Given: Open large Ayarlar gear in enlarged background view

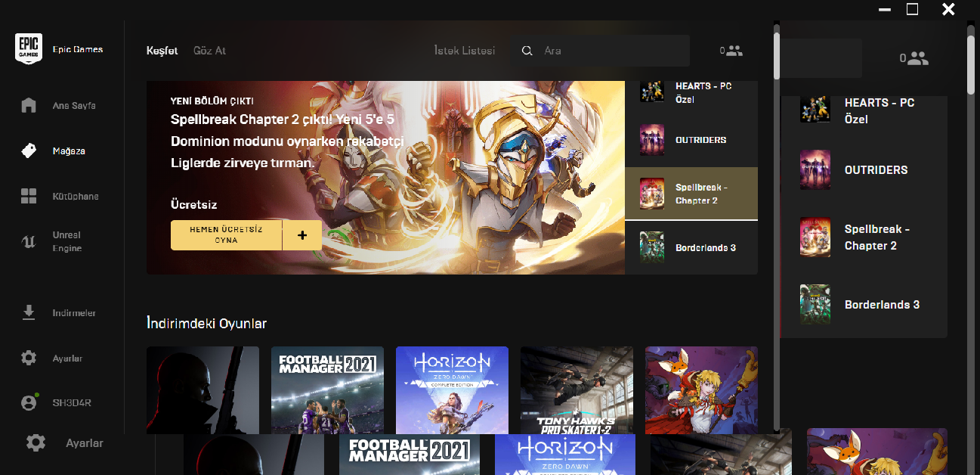Looking at the screenshot, I should pyautogui.click(x=36, y=443).
